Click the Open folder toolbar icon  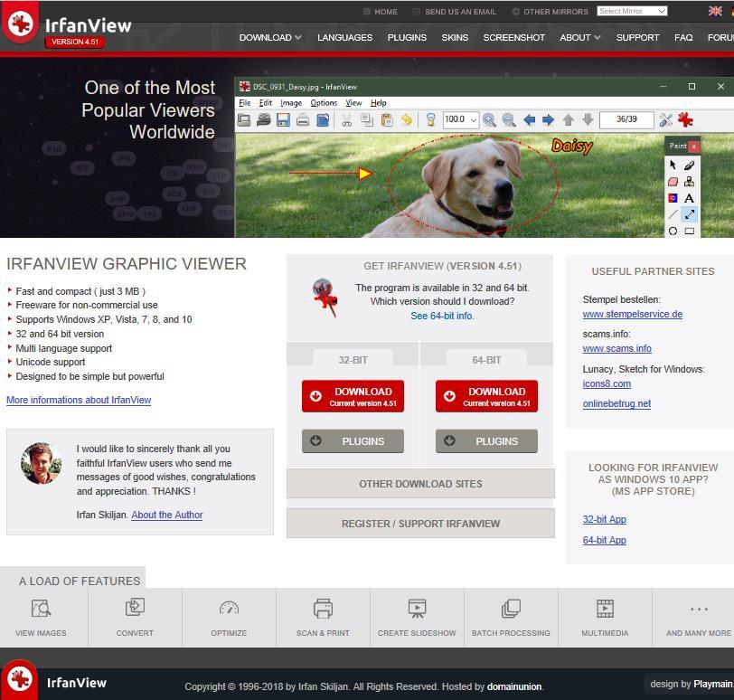pos(243,120)
